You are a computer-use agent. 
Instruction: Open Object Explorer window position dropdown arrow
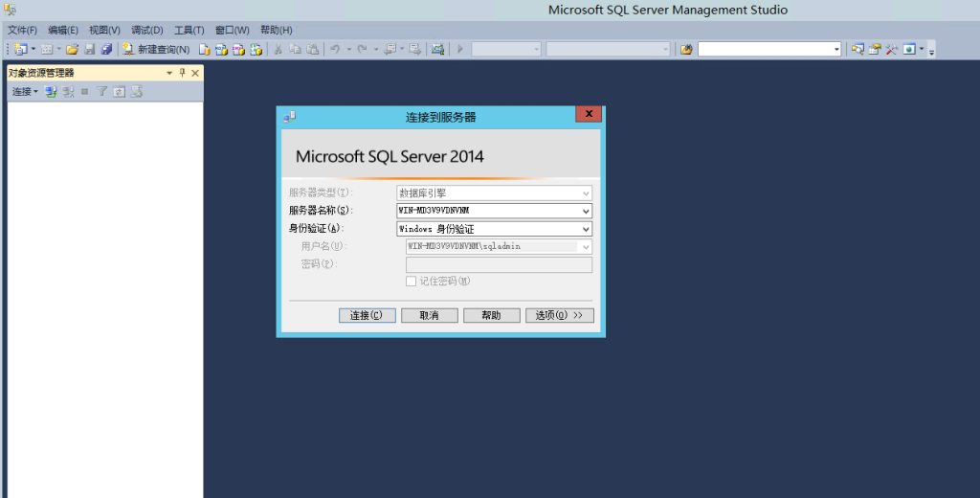pos(169,73)
